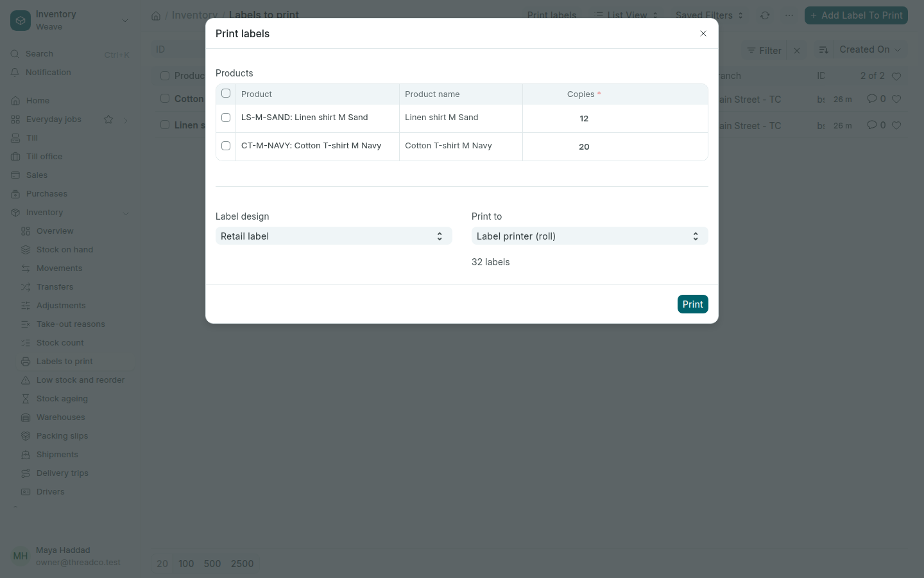This screenshot has width=924, height=578.
Task: Expand the Inventory workspace switcher chevron
Action: coord(125,21)
